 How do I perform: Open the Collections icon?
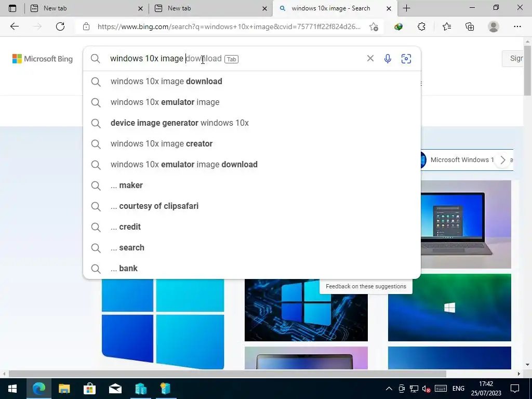470,26
